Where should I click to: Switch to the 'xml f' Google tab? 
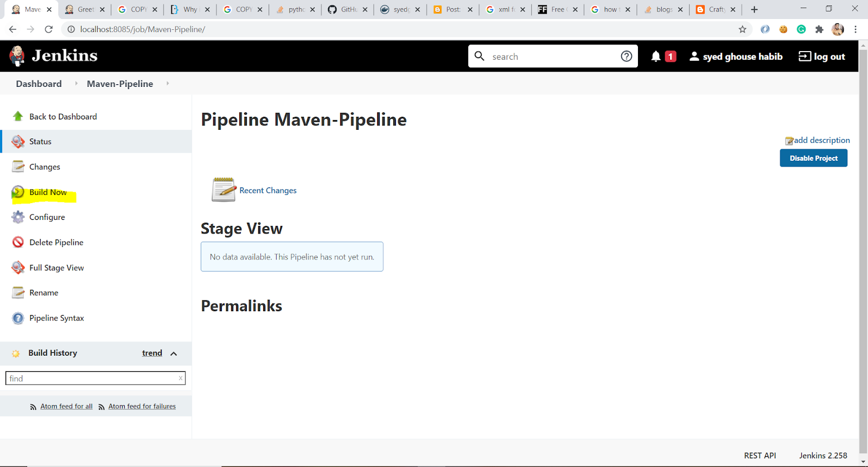coord(505,9)
